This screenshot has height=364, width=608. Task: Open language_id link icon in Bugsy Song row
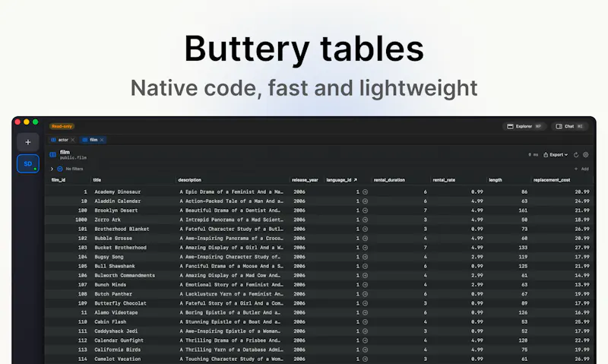pos(365,257)
